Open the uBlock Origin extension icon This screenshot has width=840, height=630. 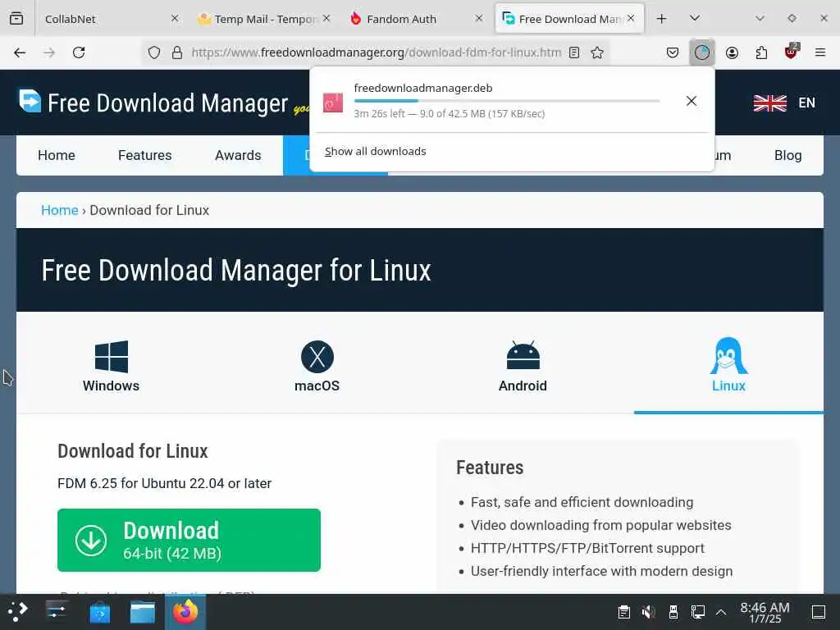pyautogui.click(x=791, y=52)
